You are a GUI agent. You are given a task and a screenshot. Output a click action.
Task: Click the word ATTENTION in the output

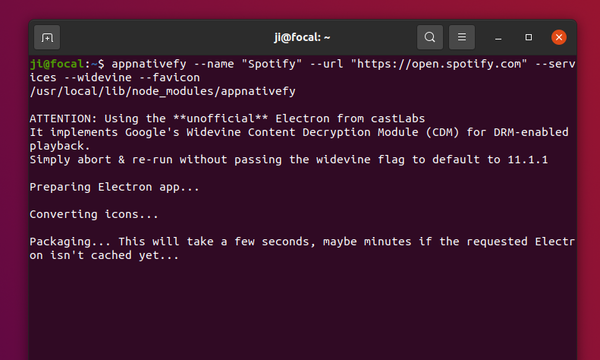(x=63, y=119)
